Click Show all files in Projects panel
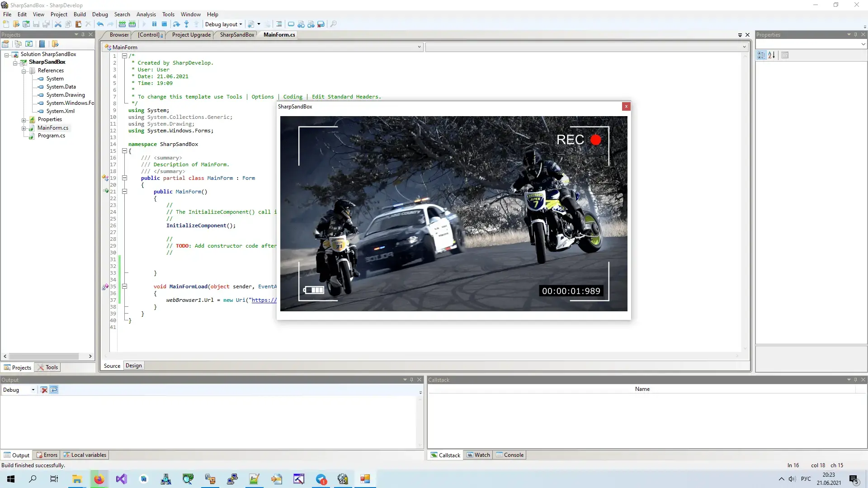 tap(18, 44)
